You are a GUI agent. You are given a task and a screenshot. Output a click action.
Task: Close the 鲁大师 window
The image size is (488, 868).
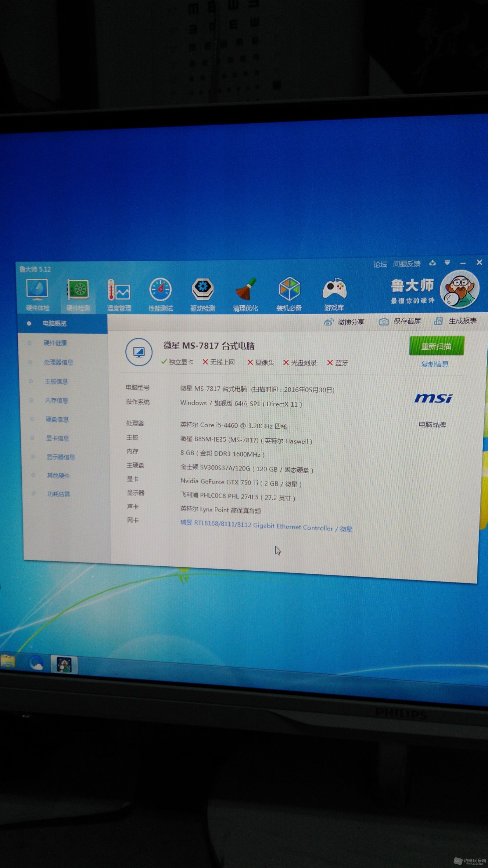479,262
